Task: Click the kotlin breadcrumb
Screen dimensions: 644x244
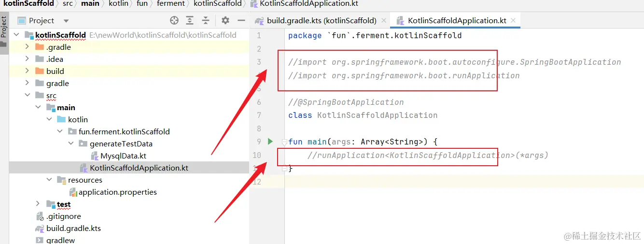Action: [x=118, y=3]
